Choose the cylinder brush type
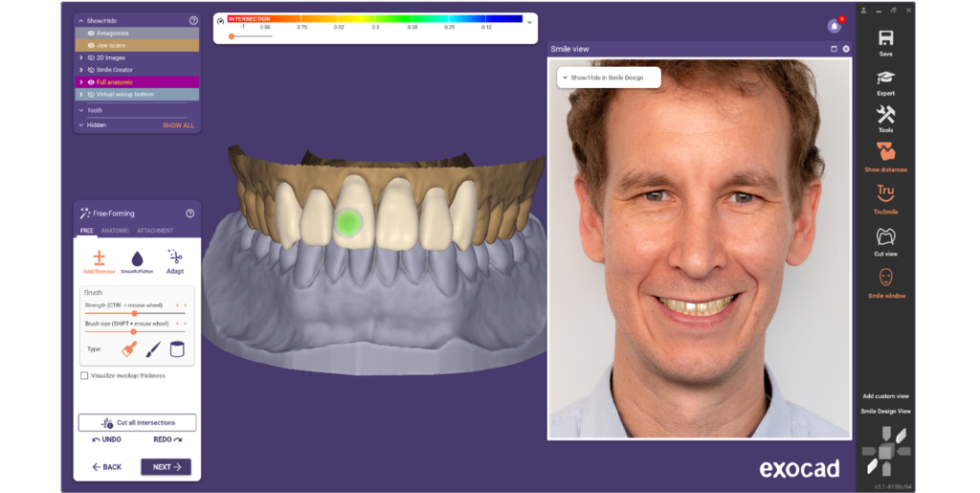980x493 pixels. point(177,349)
